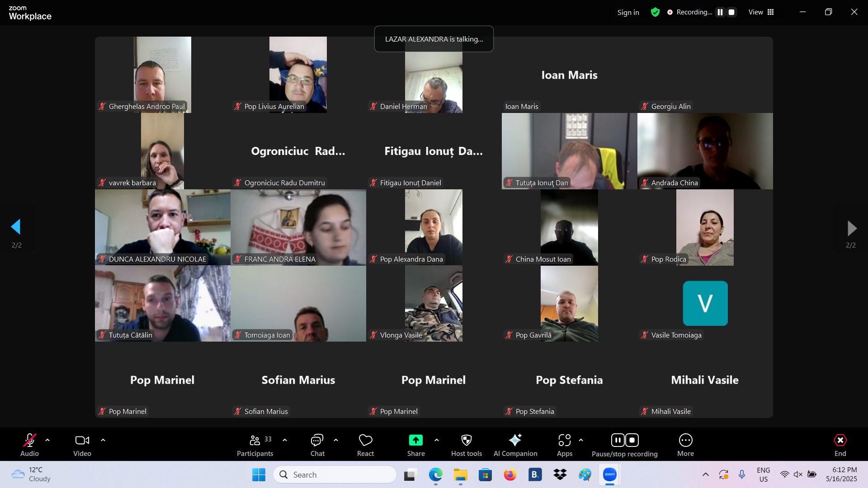Expand share options arrow beside Share
This screenshot has width=868, height=488.
tap(437, 440)
